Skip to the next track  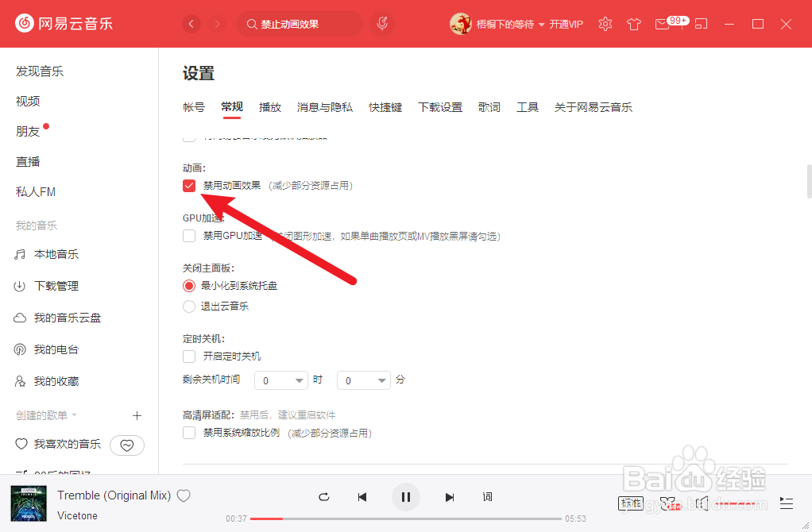tap(450, 497)
